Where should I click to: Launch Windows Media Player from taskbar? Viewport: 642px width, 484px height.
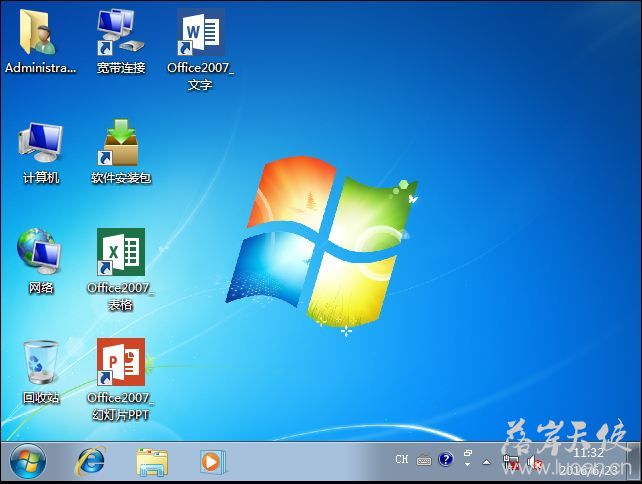click(212, 462)
